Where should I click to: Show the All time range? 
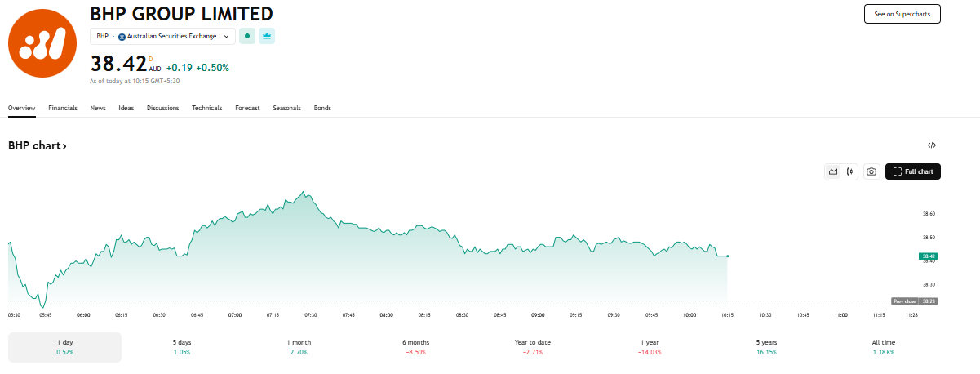coord(883,347)
